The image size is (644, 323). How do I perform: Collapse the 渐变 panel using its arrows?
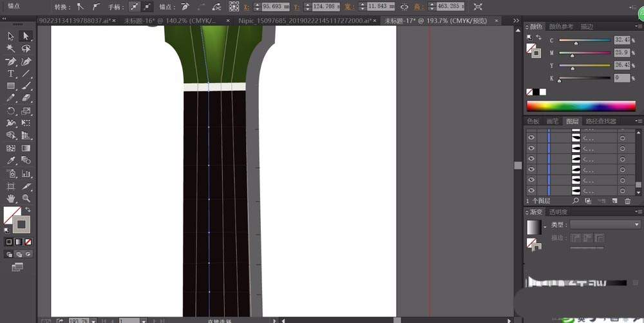point(527,212)
